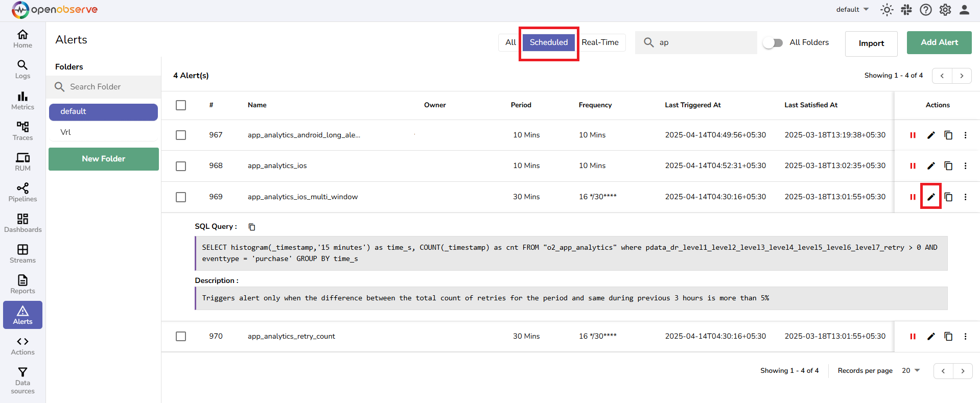The width and height of the screenshot is (980, 403).
Task: Go to next page at top
Action: point(962,76)
